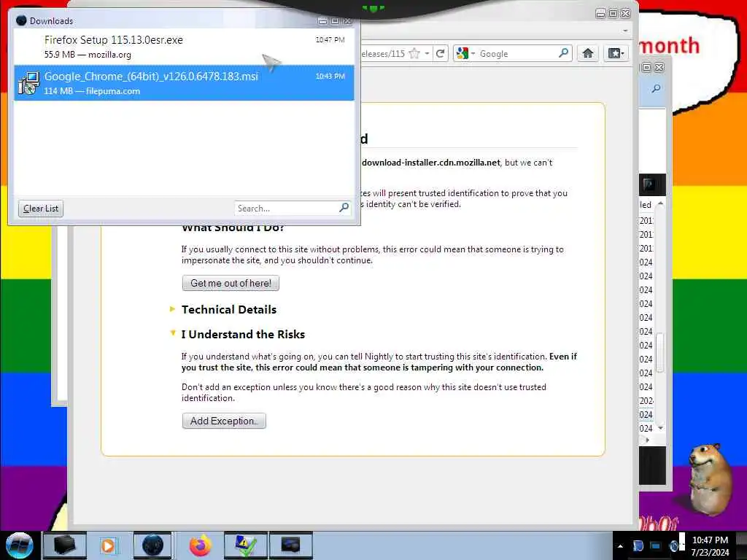
Task: Launch Firefox from the taskbar
Action: tap(201, 545)
